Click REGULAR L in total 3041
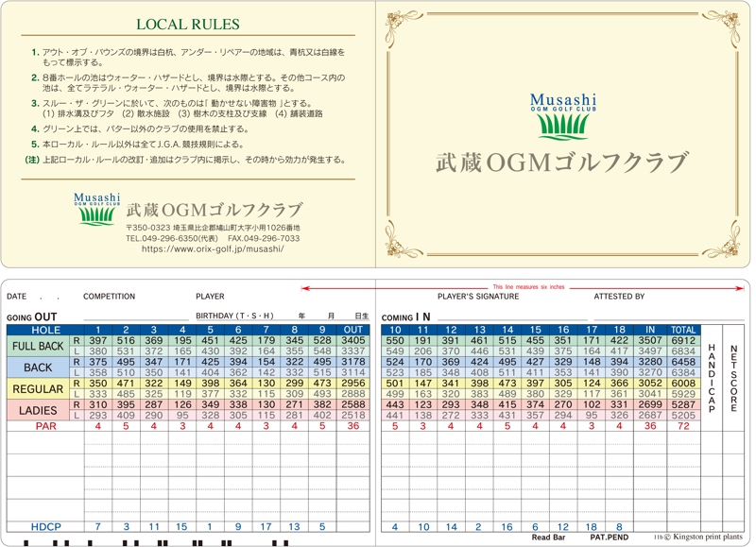Screen dimensions: 756x547 tap(650, 394)
